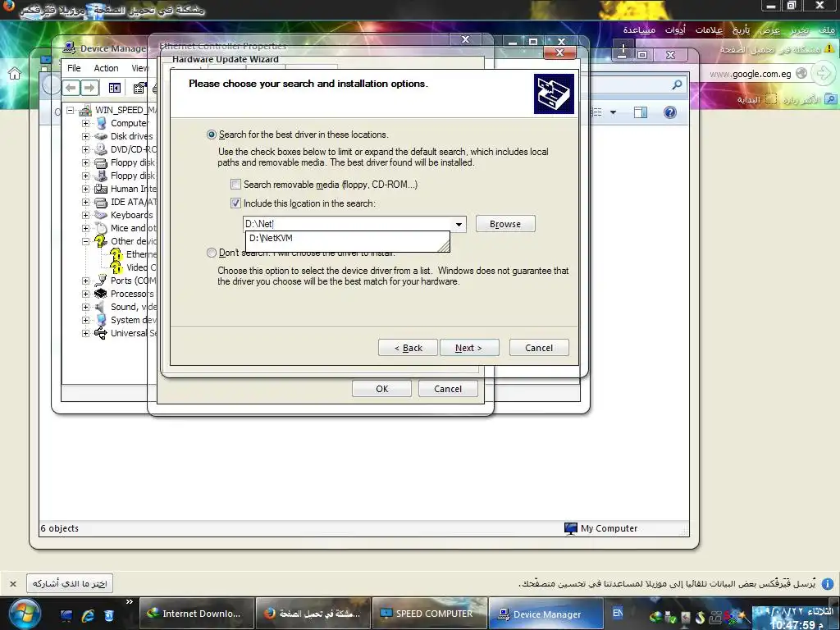Open Internet Explorer from quick launch
The height and width of the screenshot is (630, 840).
[x=88, y=615]
